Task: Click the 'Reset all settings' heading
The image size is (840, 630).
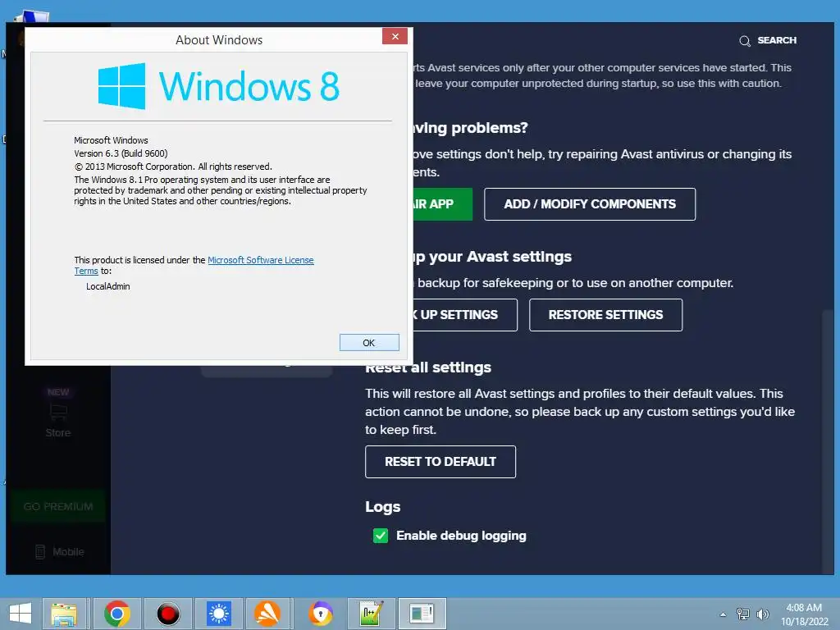Action: 428,367
